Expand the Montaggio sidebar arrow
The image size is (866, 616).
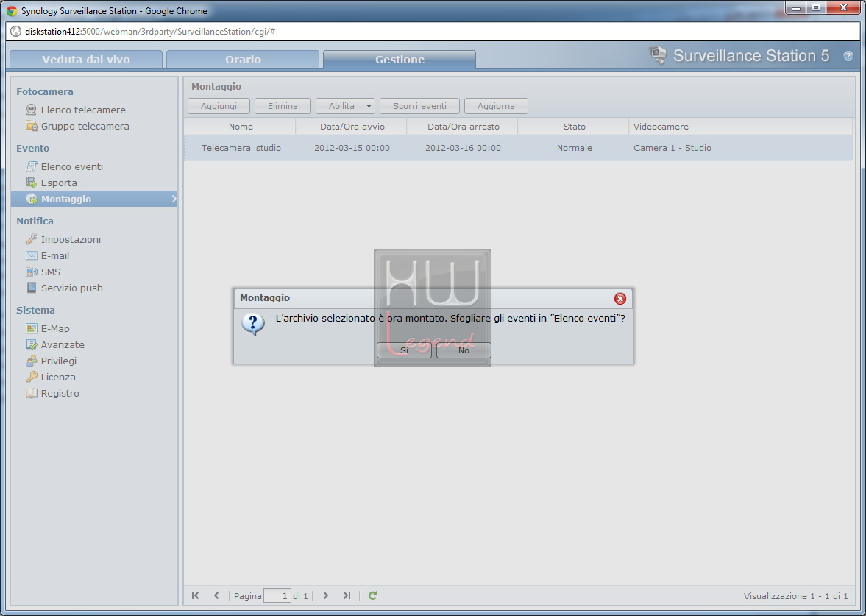tap(174, 198)
